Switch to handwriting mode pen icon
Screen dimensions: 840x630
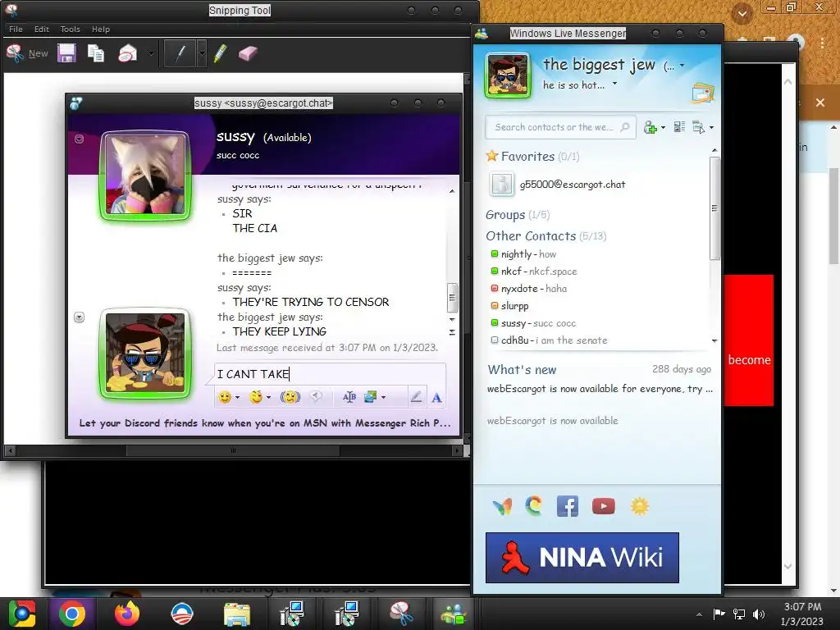pos(416,397)
